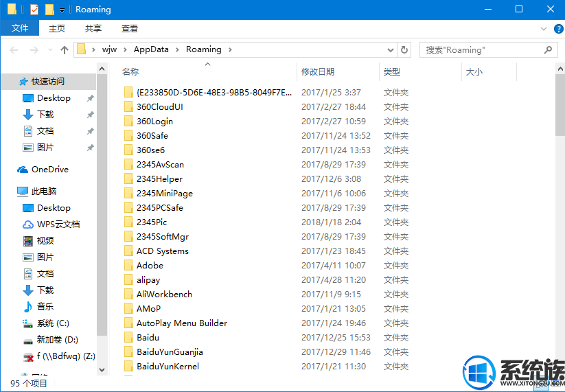This screenshot has width=565, height=392.
Task: Open pinned 图片 under 快速访问
Action: click(45, 148)
